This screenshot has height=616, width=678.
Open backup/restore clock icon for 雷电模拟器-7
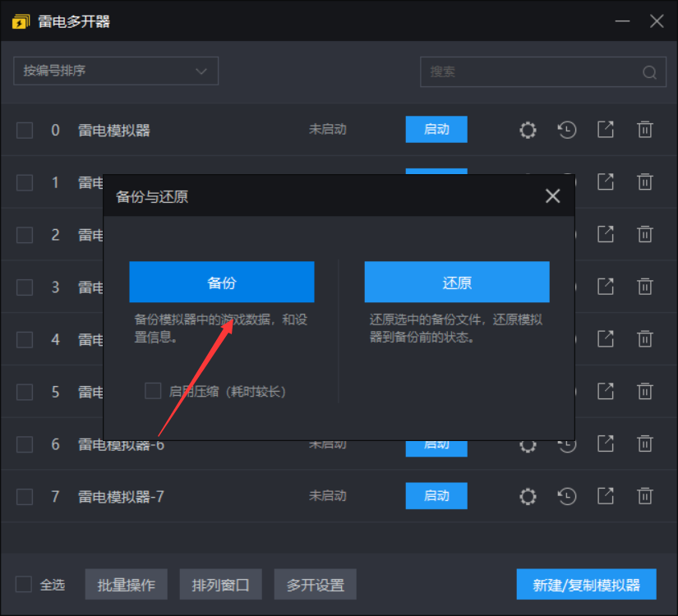tap(566, 496)
